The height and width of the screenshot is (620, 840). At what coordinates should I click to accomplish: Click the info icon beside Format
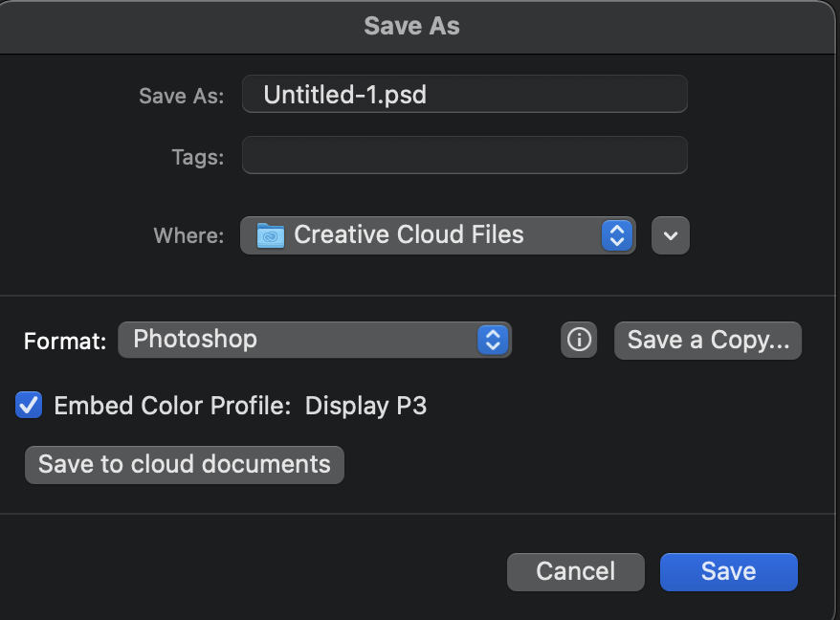point(579,340)
